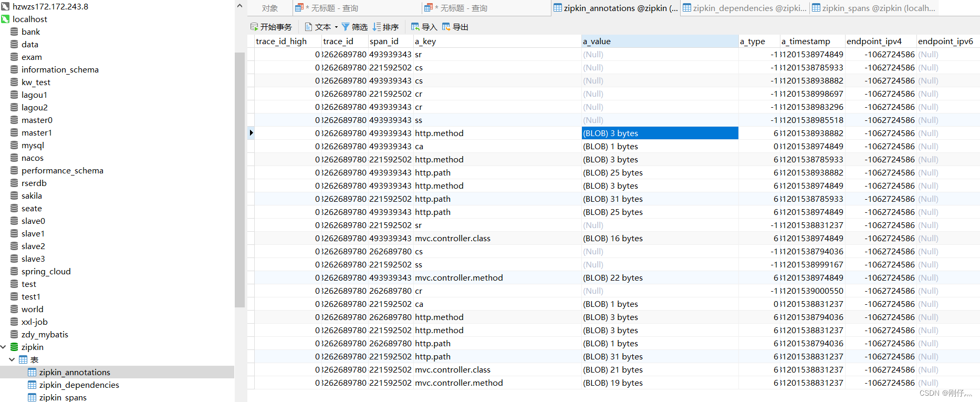
Task: Click the Begin Transaction (开始事务) toolbar icon
Action: click(x=254, y=27)
